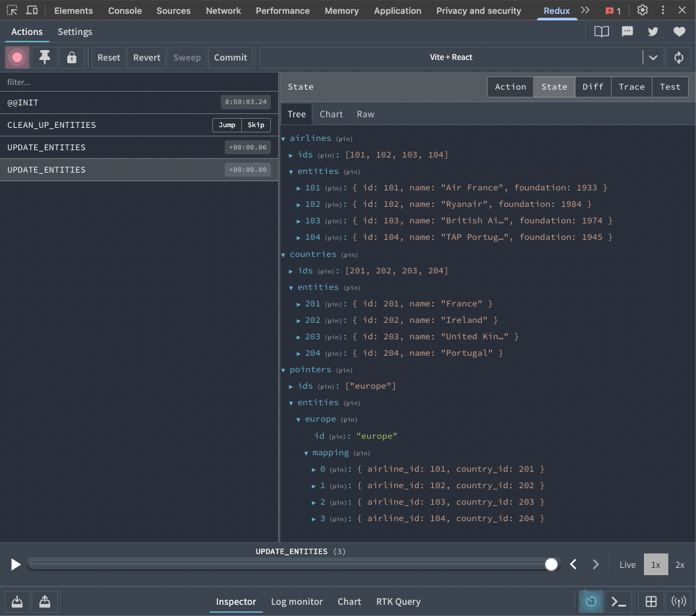Screen dimensions: 696x616
Task: Switch to the Trace view tab
Action: coord(631,86)
